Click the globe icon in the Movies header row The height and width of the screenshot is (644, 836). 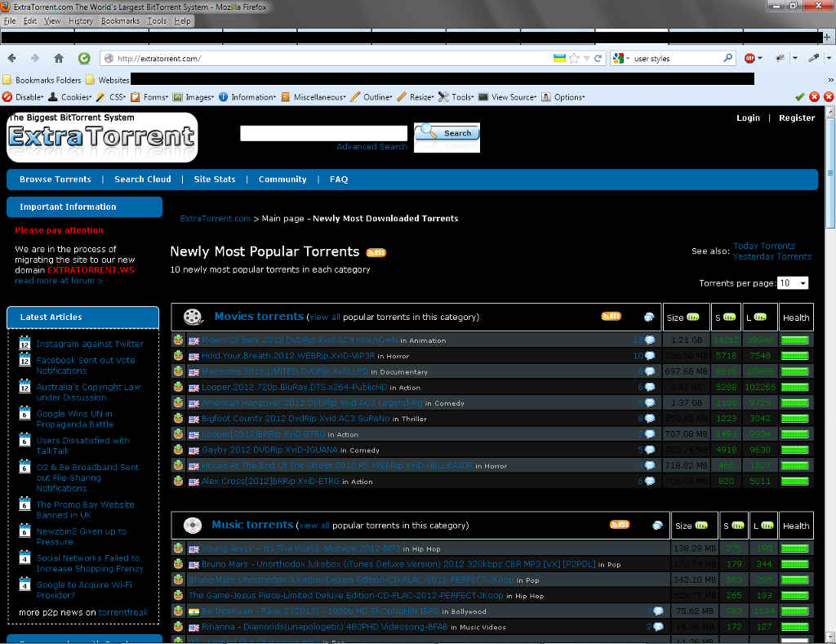click(649, 316)
